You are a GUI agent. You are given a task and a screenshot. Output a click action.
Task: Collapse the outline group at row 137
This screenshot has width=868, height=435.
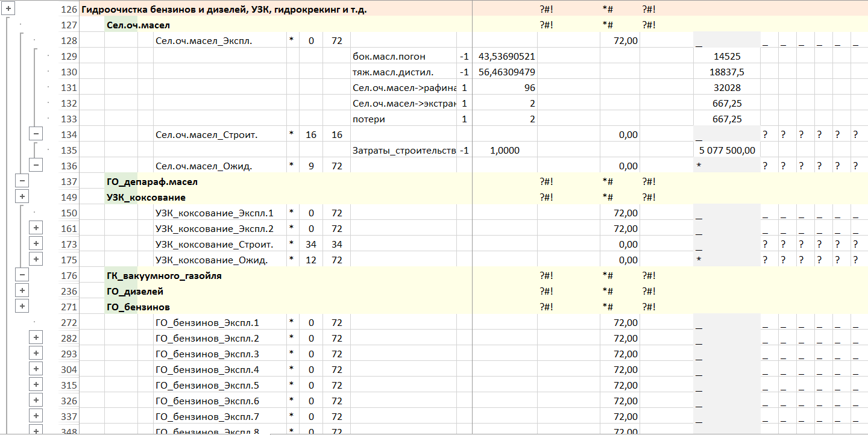click(22, 181)
